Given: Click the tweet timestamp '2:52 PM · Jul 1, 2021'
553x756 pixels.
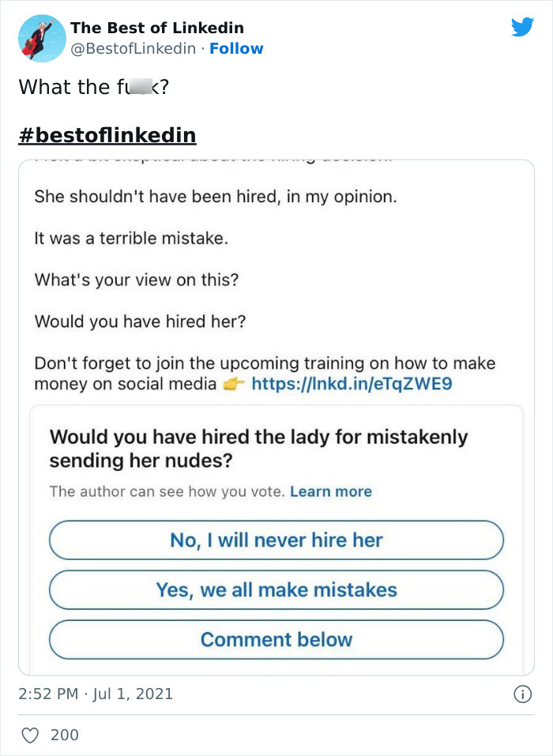Looking at the screenshot, I should tap(95, 691).
